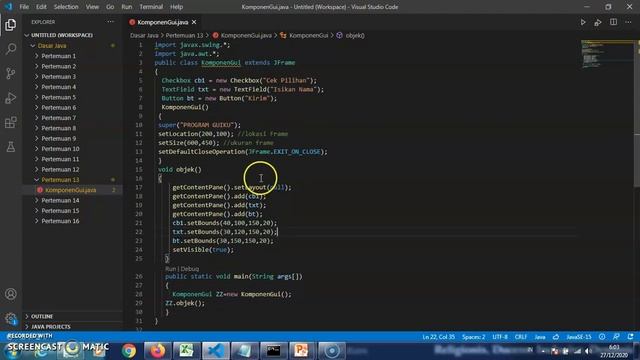Run the Java file with play icon
640x360 pixels.
click(583, 22)
